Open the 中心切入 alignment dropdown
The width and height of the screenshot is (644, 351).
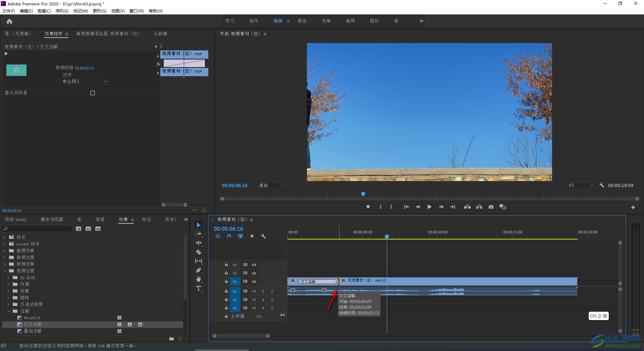click(x=84, y=82)
